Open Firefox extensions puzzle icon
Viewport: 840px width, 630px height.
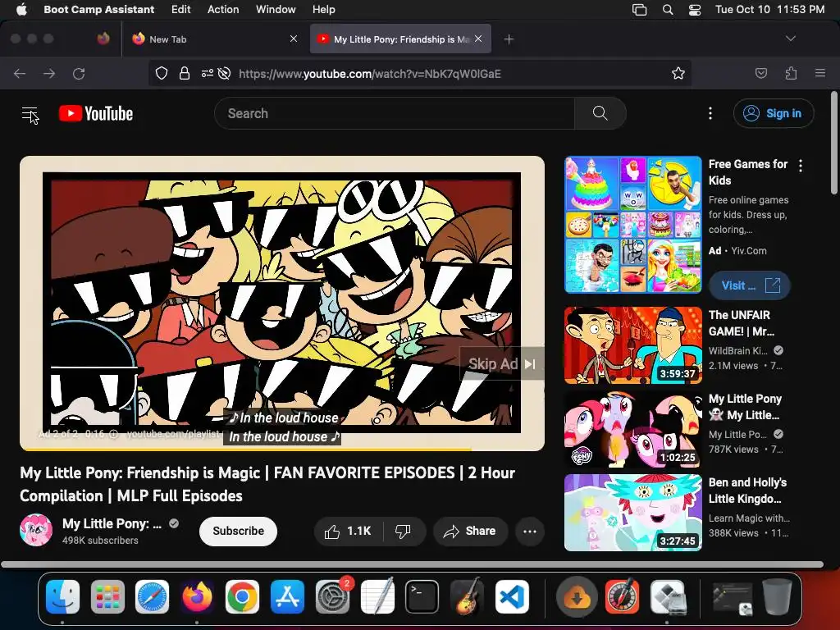click(792, 73)
